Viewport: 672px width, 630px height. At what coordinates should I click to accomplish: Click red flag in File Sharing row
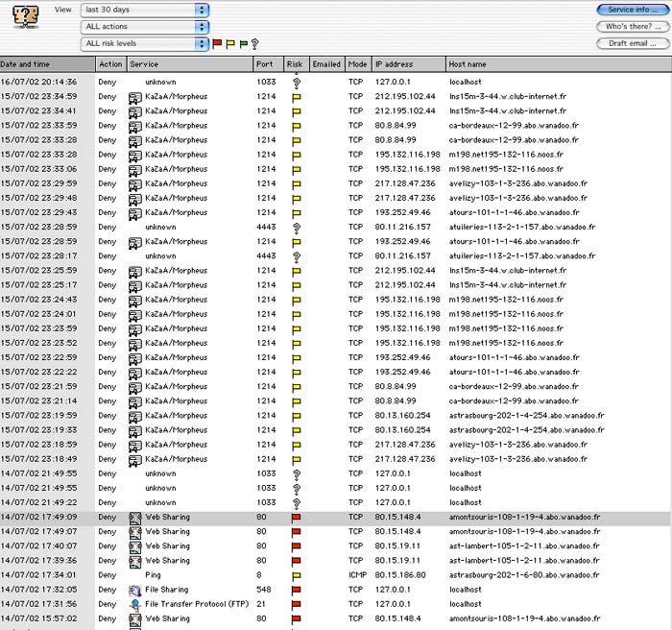[x=296, y=591]
